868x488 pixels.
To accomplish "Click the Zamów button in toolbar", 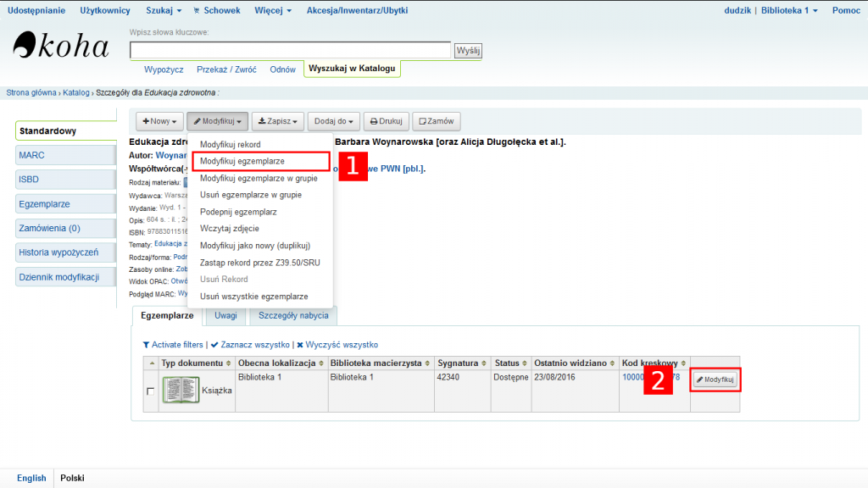I will click(437, 121).
